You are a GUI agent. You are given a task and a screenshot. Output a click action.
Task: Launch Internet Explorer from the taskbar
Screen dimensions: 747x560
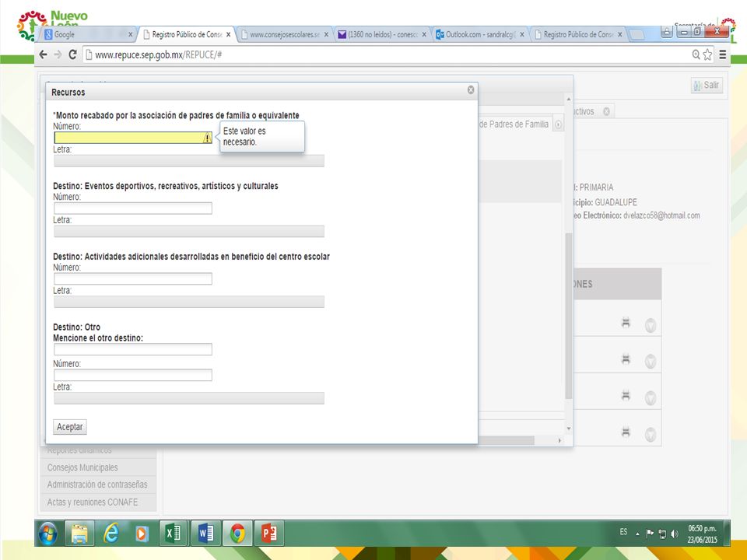(x=110, y=534)
